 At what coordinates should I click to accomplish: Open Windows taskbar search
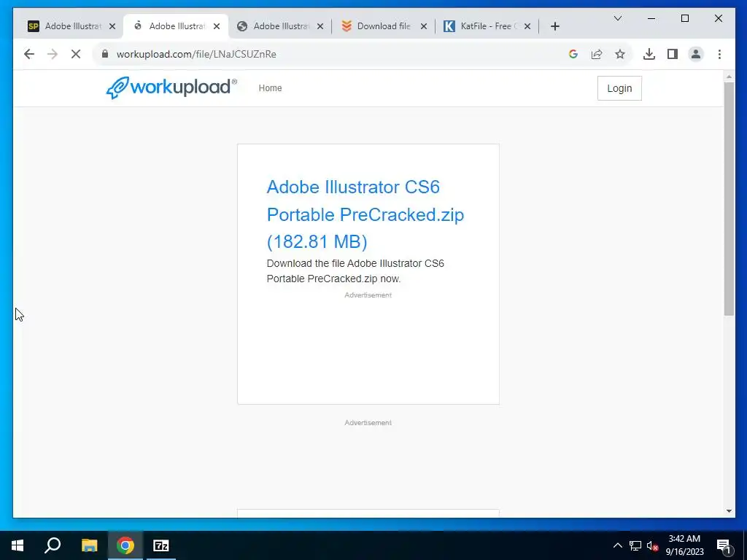53,545
